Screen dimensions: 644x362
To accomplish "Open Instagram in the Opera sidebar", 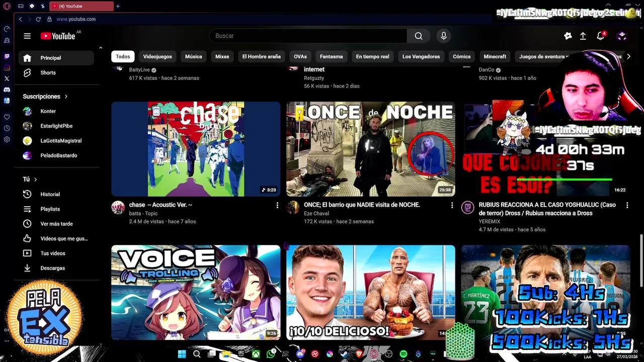I will point(7,67).
